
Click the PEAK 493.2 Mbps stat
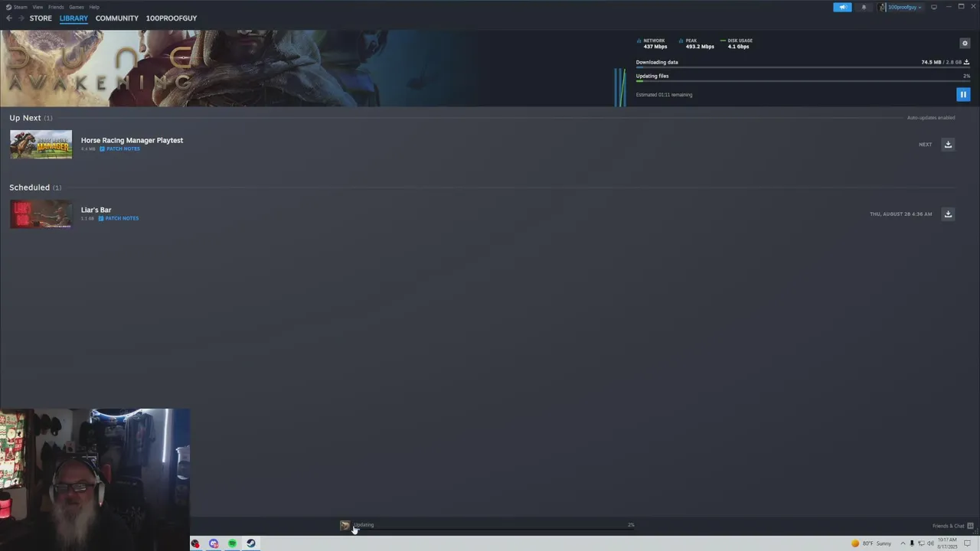(x=696, y=44)
